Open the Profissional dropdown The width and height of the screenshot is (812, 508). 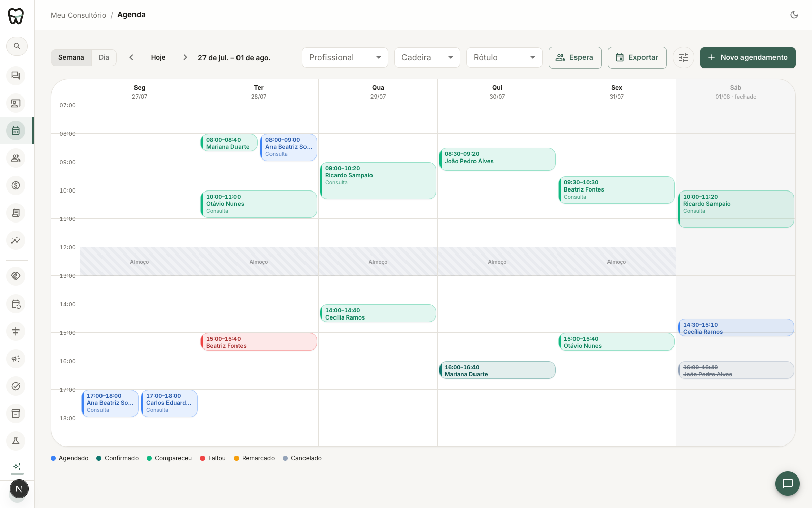[x=345, y=57]
